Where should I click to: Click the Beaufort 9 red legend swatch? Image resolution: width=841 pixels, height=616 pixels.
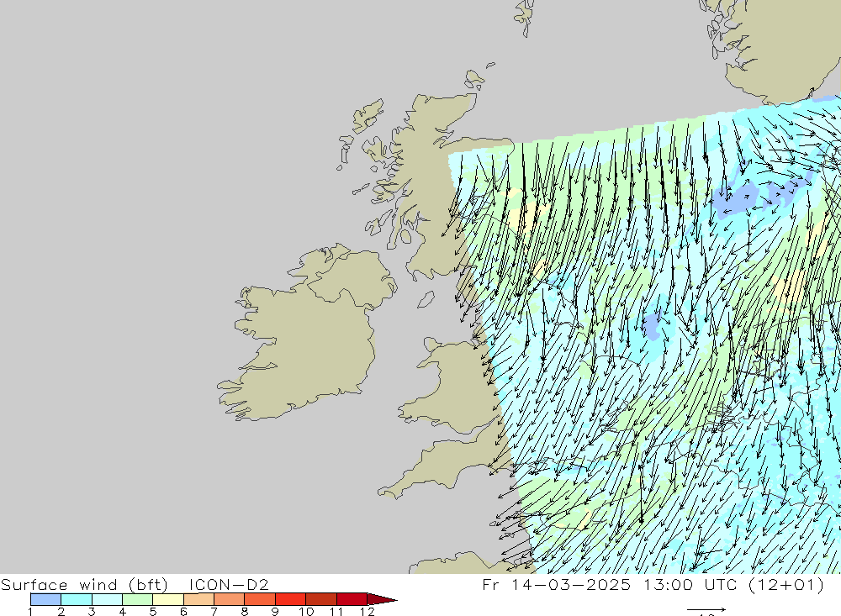point(290,599)
